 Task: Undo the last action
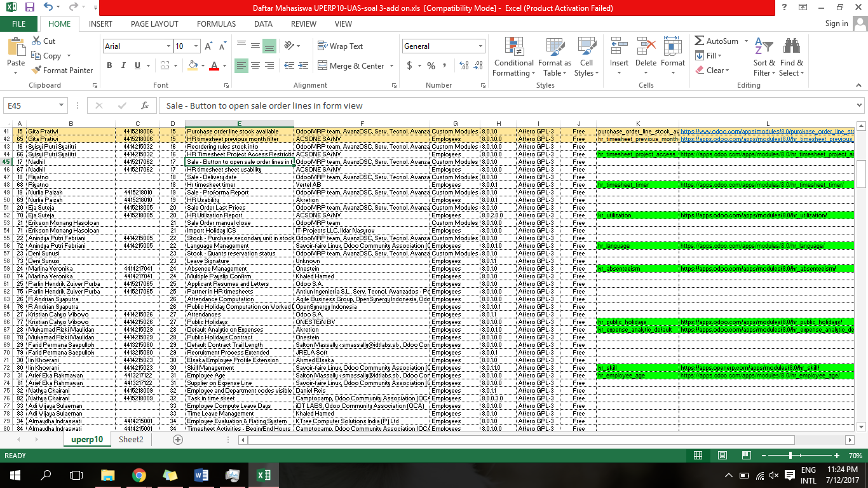(49, 8)
